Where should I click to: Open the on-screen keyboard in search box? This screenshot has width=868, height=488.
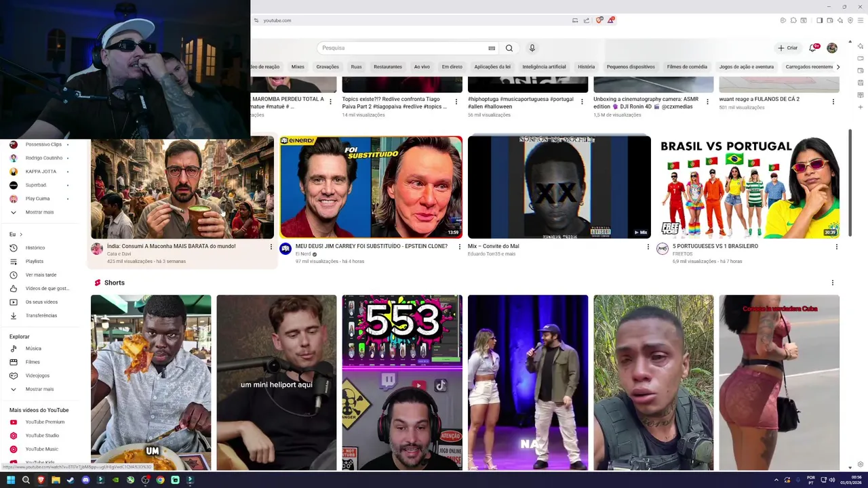point(492,48)
